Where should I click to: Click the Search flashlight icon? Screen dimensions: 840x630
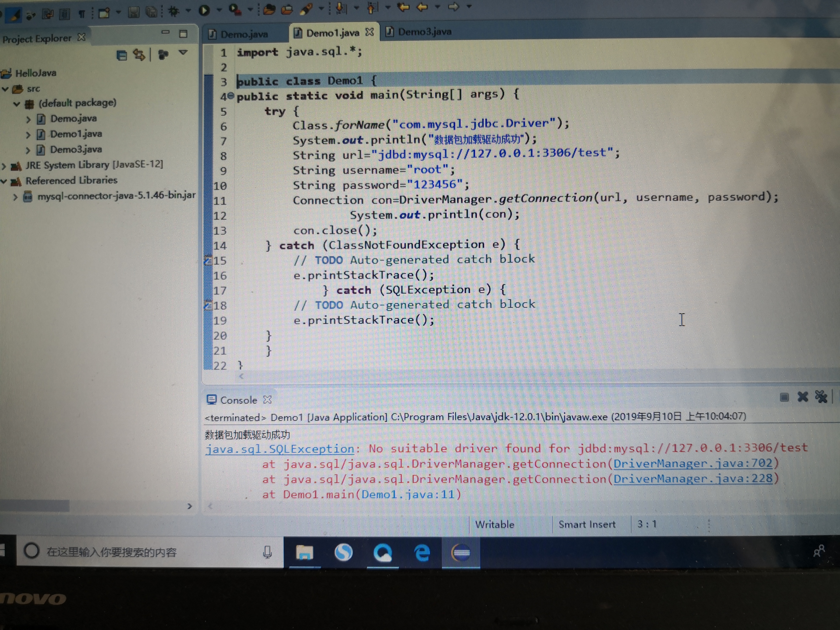click(x=306, y=9)
